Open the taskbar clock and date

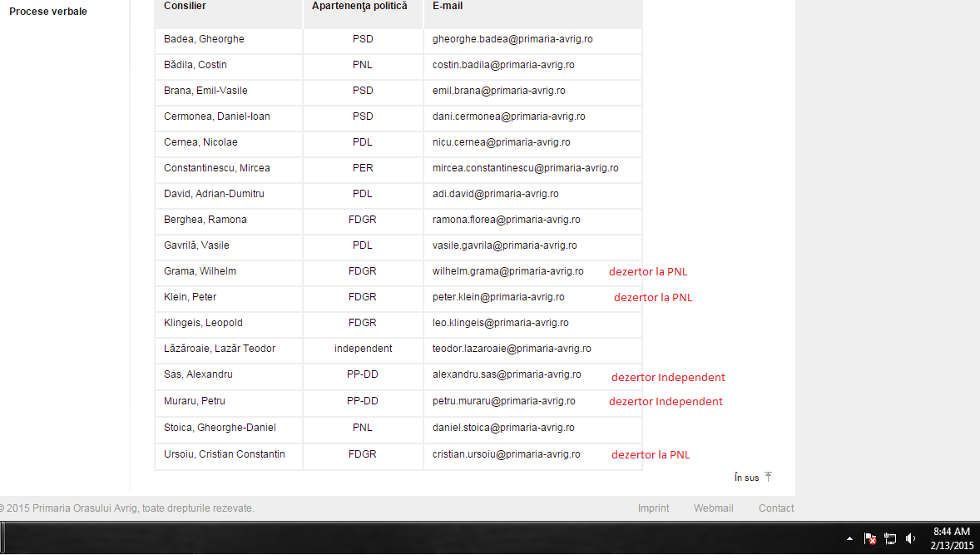point(951,538)
